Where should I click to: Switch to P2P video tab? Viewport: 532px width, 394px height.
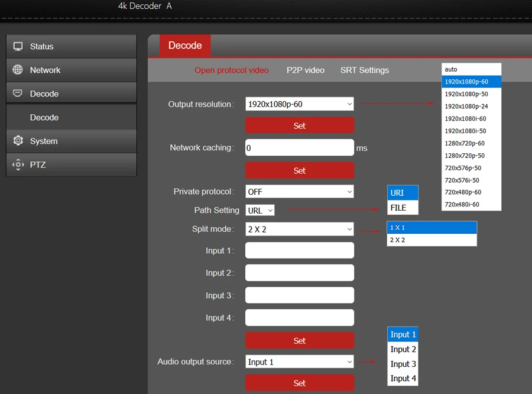click(x=306, y=70)
